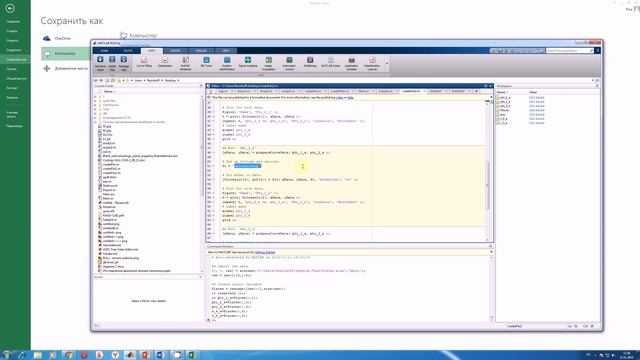Open the Signal Analysis app
The image size is (640, 360).
coord(248,62)
